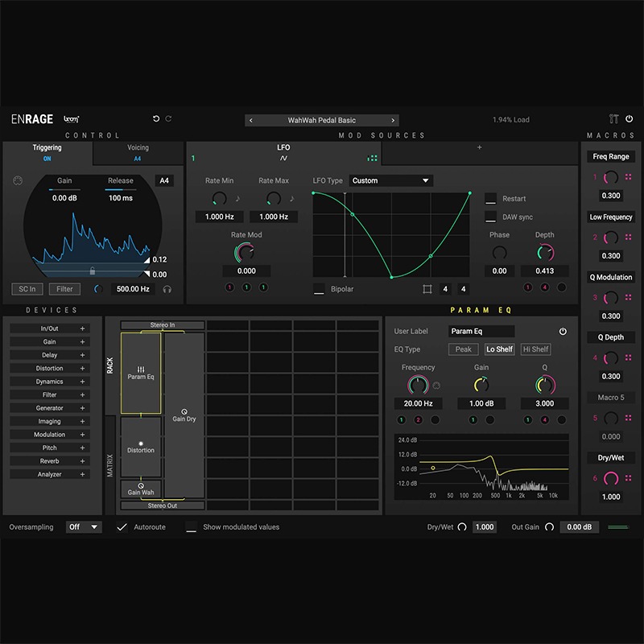Viewport: 644px width, 644px height.
Task: Uncheck the Autoroute checkbox
Action: pyautogui.click(x=122, y=527)
